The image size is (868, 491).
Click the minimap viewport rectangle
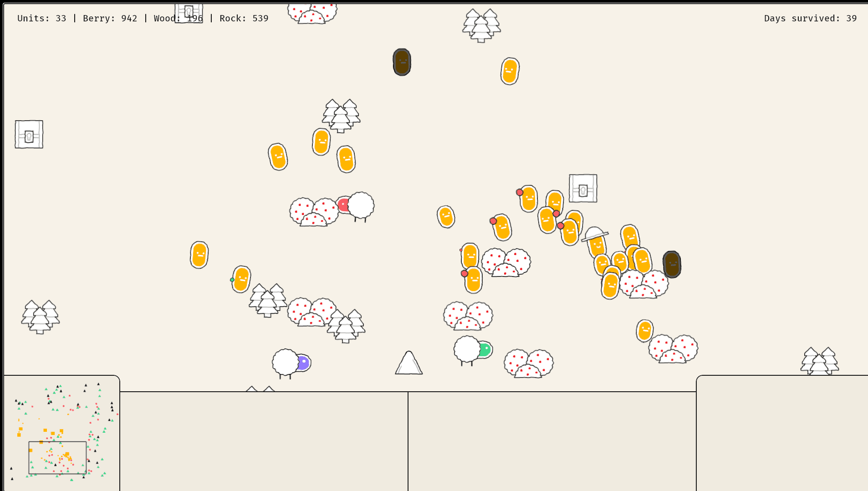click(57, 458)
